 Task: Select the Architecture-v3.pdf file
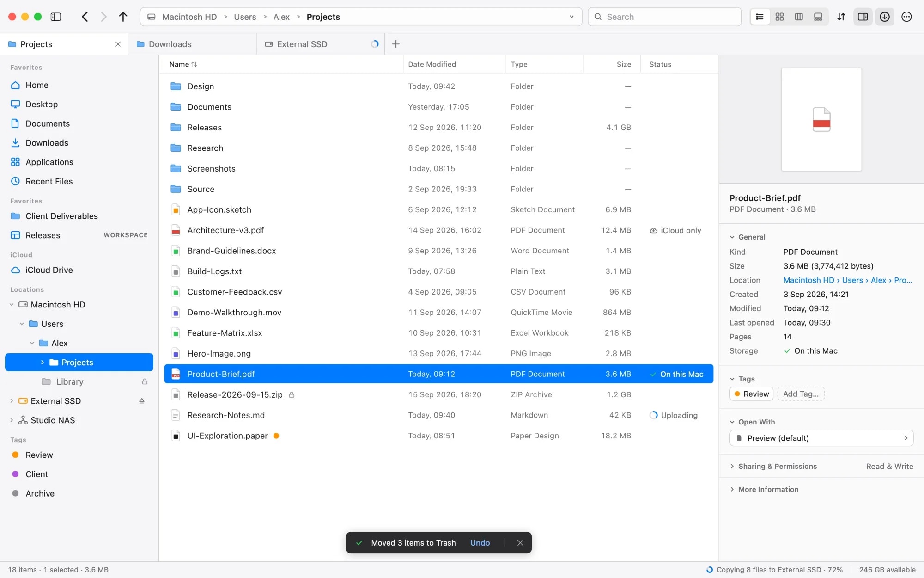pos(438,230)
